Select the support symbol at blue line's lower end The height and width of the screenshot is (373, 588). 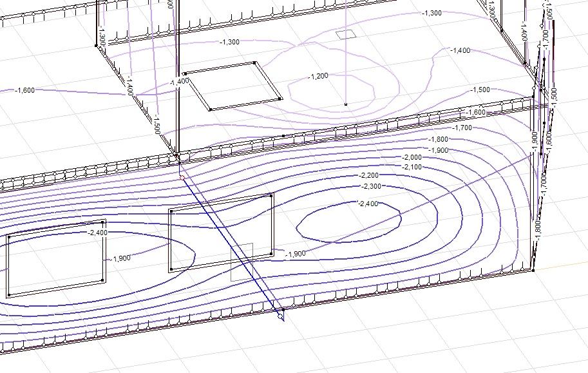tap(281, 314)
